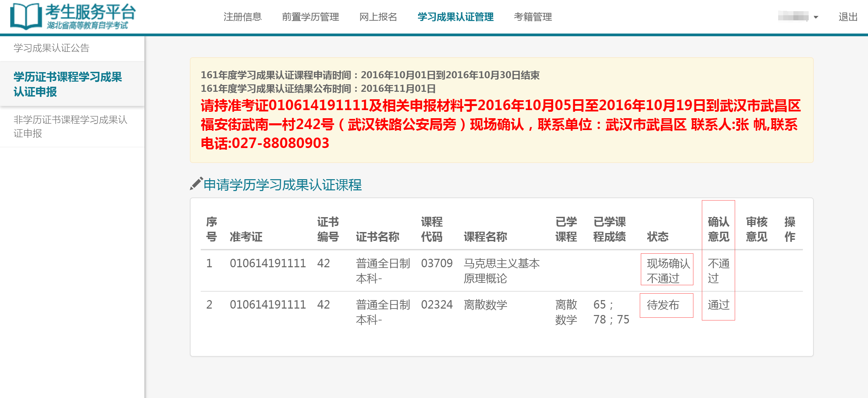This screenshot has width=868, height=398.
Task: Click the 退出 logout link
Action: click(x=848, y=17)
